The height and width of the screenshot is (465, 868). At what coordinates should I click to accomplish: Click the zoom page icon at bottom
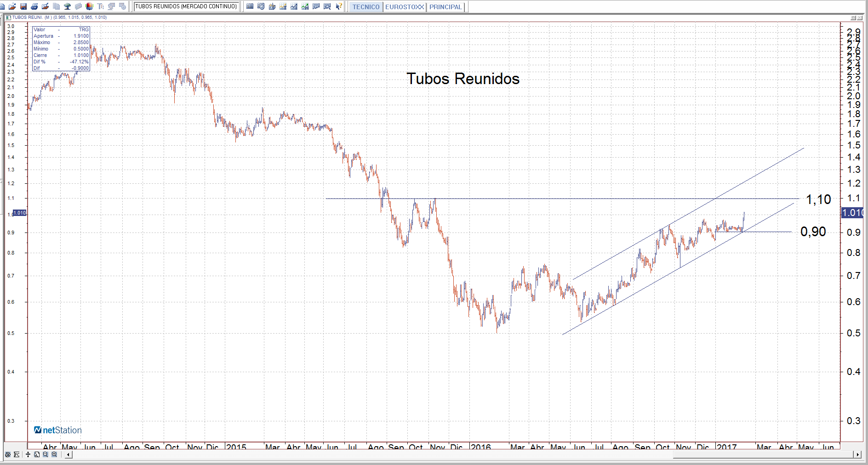pos(37,454)
